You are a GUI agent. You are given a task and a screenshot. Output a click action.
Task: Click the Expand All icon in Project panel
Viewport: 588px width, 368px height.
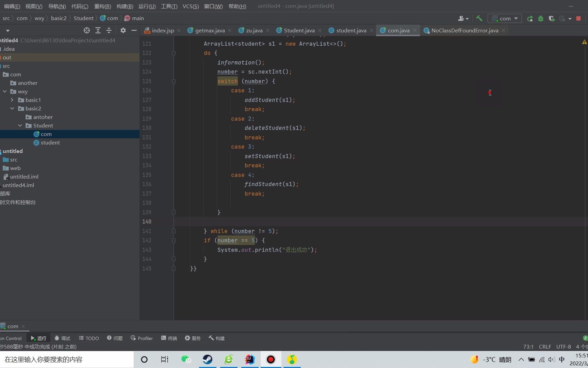tap(98, 30)
